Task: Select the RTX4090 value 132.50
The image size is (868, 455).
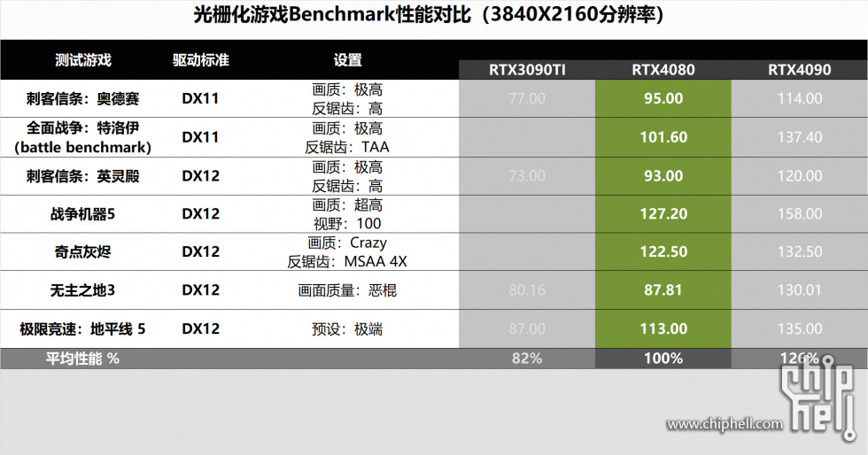Action: 799,252
